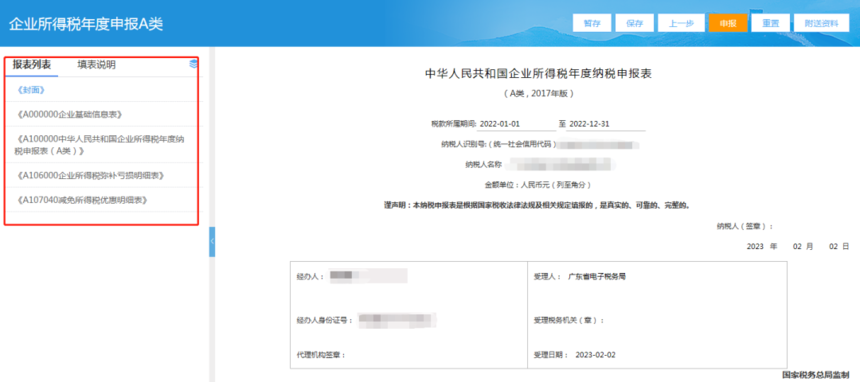Click the 暂存 button

592,23
